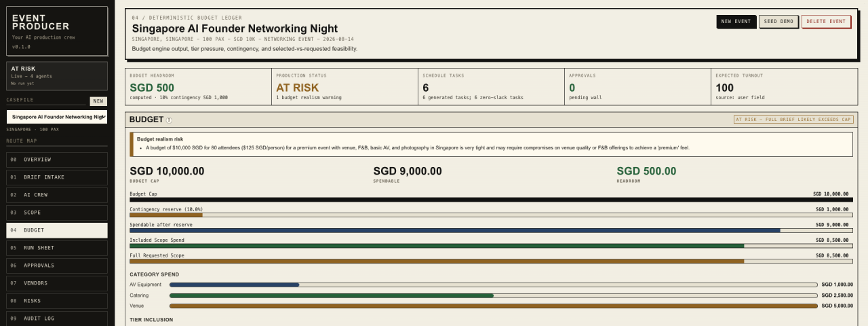Image resolution: width=868 pixels, height=326 pixels.
Task: Navigate to 03 Scope
Action: 57,213
